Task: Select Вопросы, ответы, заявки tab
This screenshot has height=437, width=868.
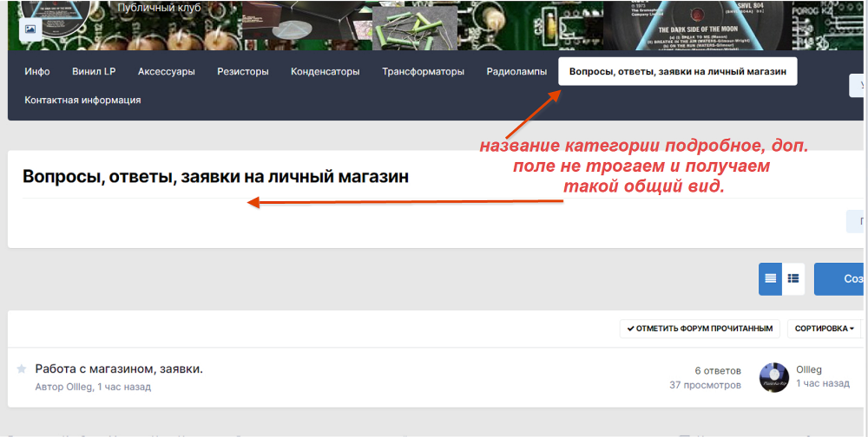Action: [x=677, y=71]
